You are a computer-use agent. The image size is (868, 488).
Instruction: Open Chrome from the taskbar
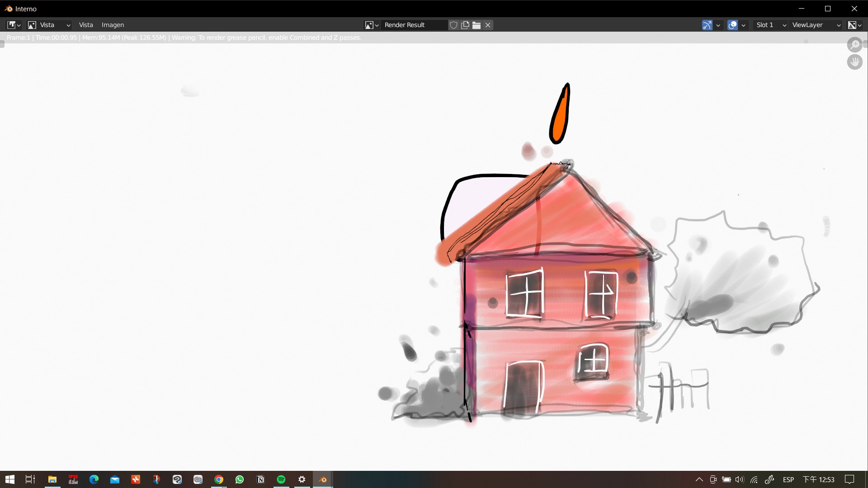(219, 479)
